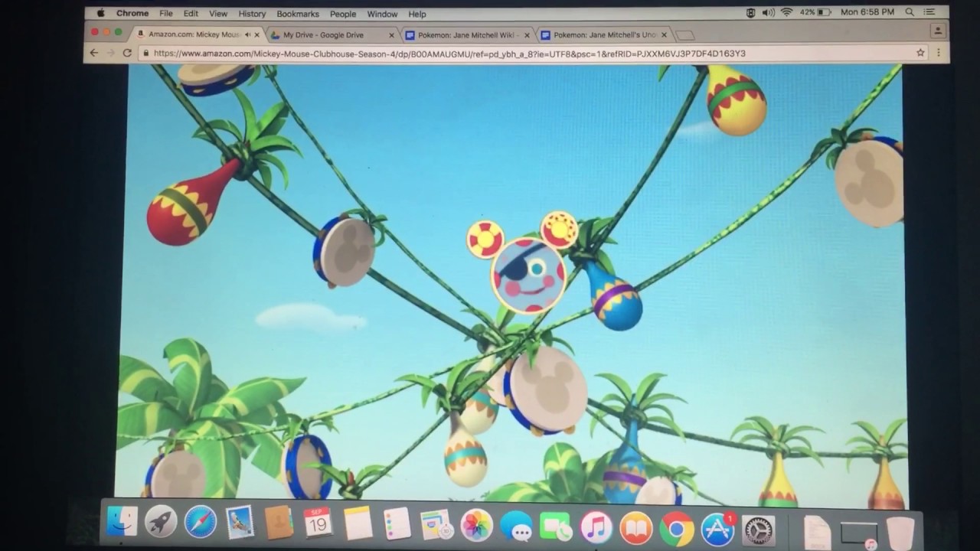
Task: Click the 42% battery indicator
Action: coord(815,13)
